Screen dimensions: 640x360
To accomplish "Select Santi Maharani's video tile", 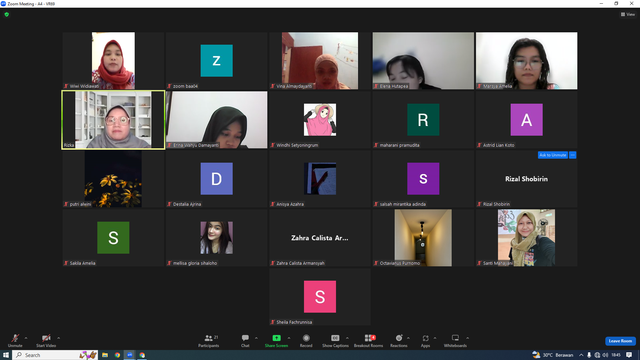I will tap(527, 238).
